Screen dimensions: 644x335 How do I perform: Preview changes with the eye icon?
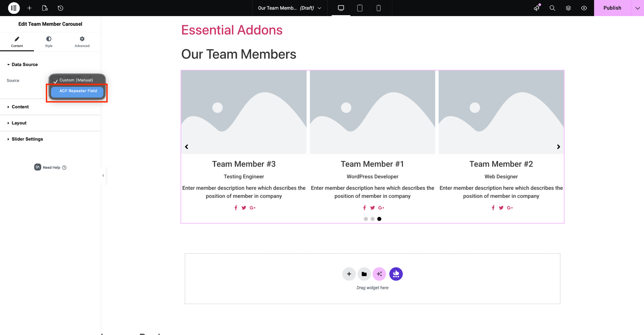click(x=584, y=8)
